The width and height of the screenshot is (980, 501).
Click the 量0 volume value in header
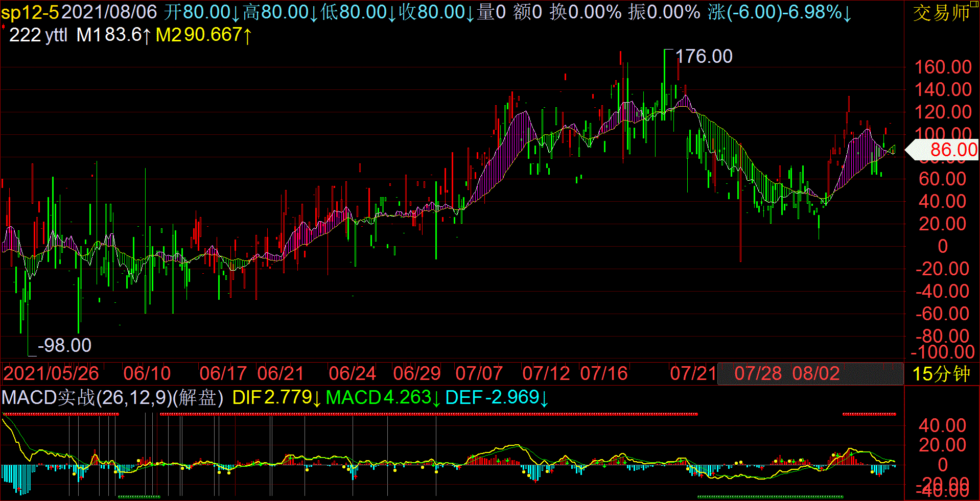tap(491, 12)
